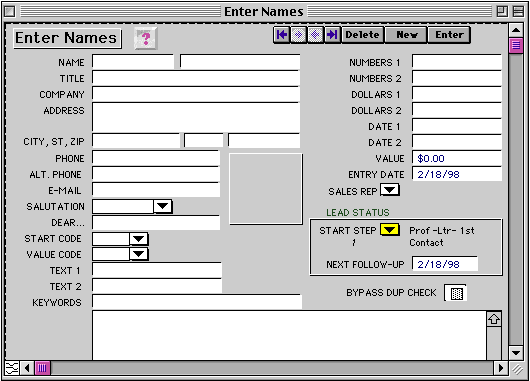This screenshot has width=530, height=381.
Task: Click the empty gray picture box
Action: 266,189
